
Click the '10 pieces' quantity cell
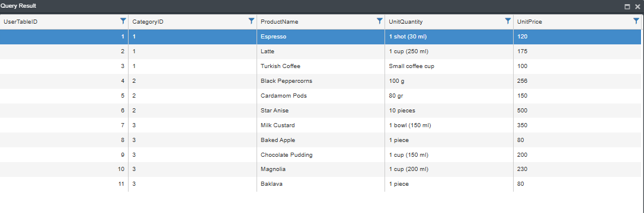coord(449,111)
